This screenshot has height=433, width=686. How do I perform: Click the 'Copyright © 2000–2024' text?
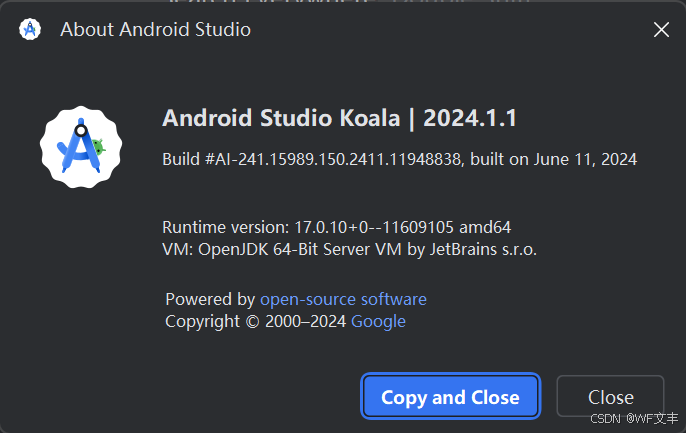point(256,321)
